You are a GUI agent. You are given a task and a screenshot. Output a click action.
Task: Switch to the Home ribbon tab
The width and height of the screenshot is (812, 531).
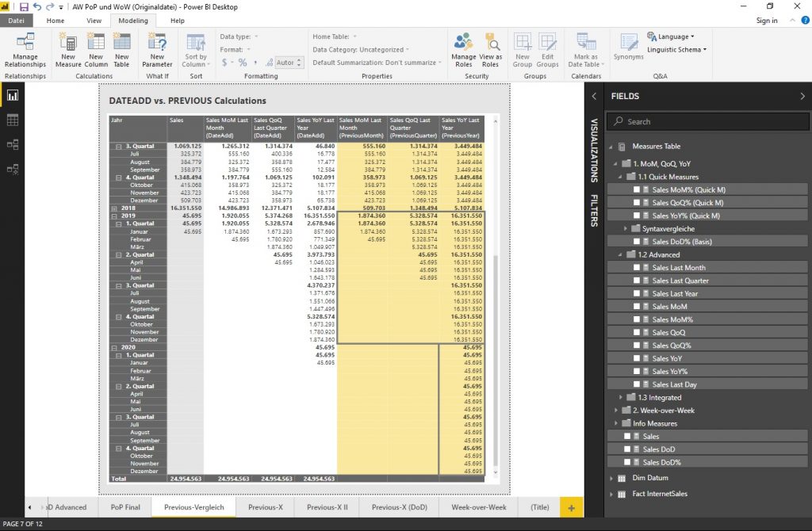pos(57,21)
